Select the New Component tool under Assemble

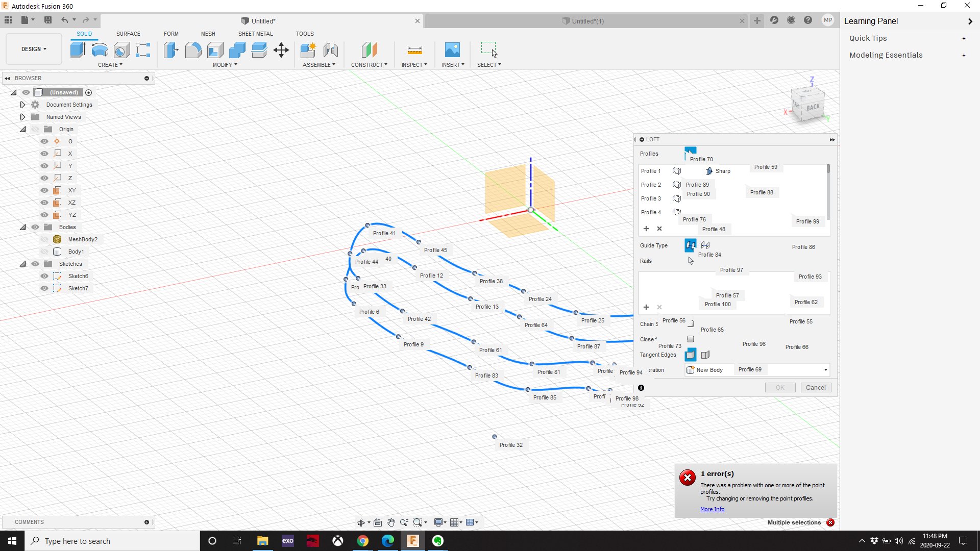pos(308,50)
